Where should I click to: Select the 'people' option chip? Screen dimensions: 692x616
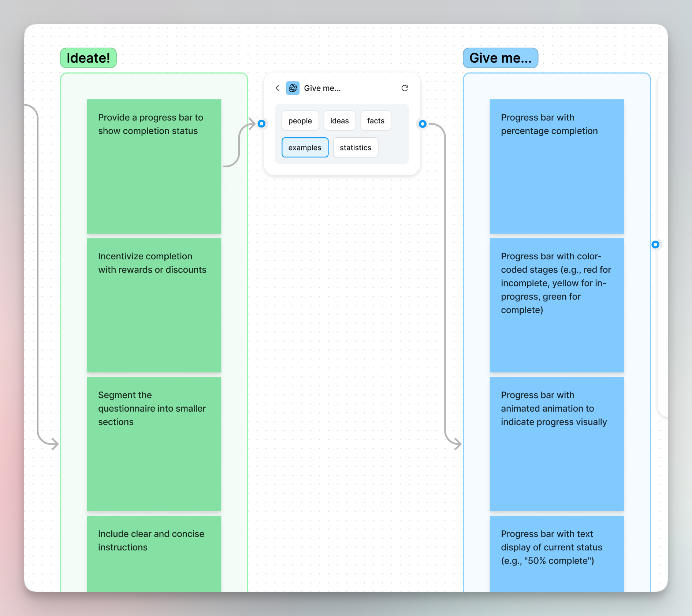click(300, 120)
